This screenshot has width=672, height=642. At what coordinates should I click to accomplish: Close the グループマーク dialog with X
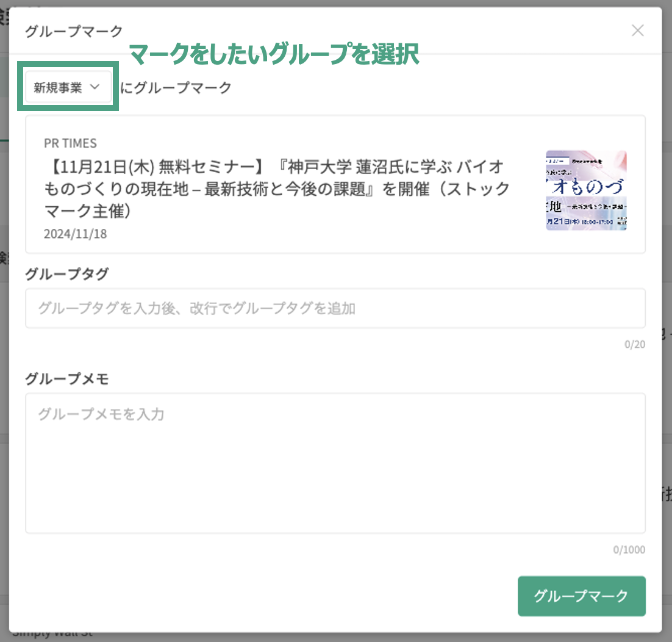pyautogui.click(x=637, y=31)
